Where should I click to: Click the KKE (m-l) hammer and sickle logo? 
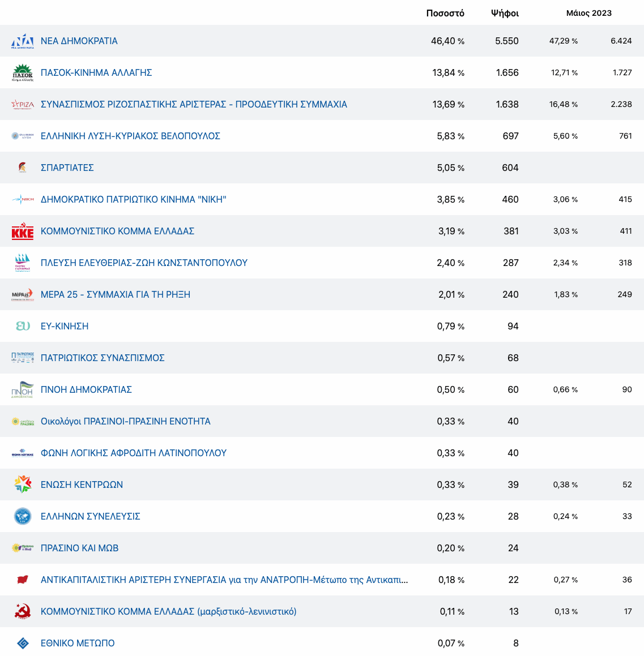(23, 612)
